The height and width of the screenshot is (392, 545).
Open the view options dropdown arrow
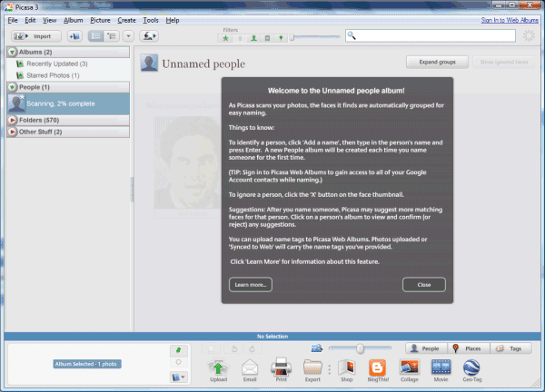128,36
